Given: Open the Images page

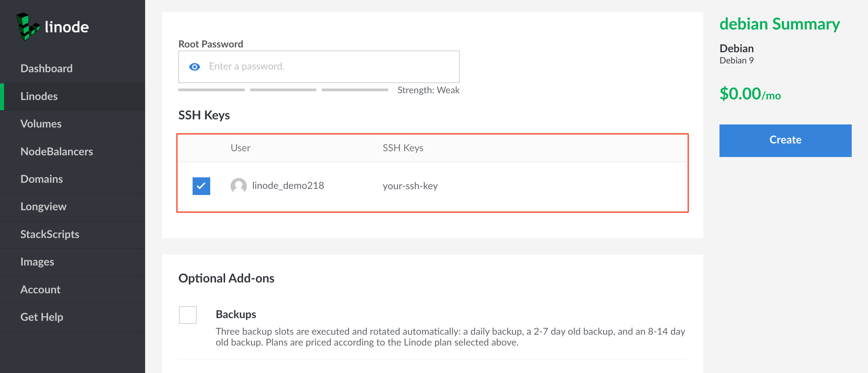Looking at the screenshot, I should click(x=37, y=262).
